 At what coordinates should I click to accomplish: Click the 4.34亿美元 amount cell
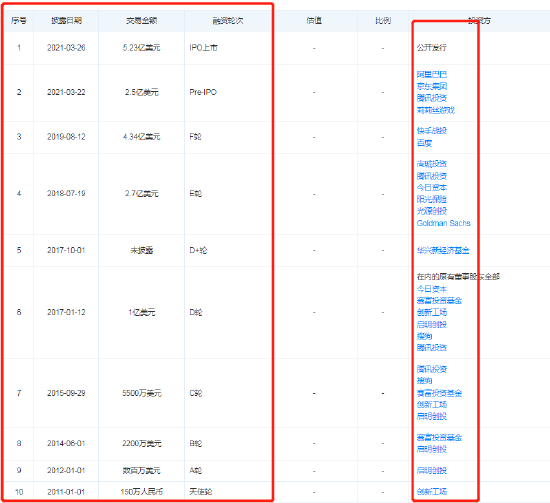pos(142,137)
